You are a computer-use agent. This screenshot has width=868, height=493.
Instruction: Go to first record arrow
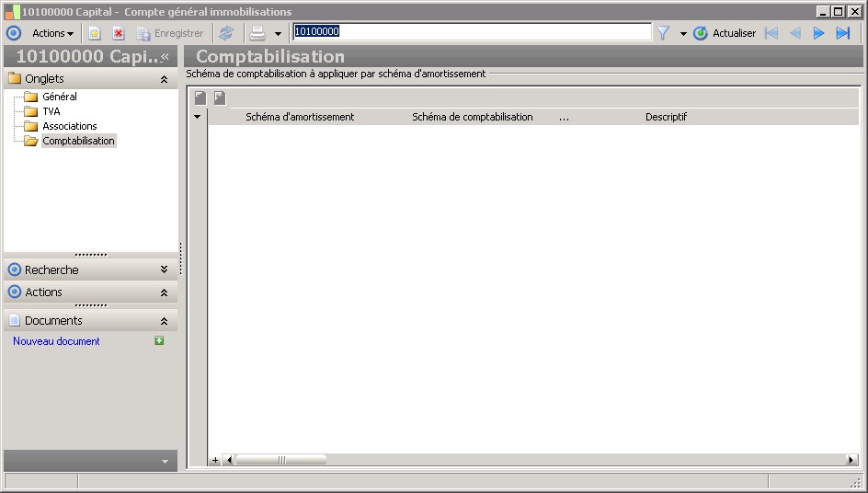[771, 33]
